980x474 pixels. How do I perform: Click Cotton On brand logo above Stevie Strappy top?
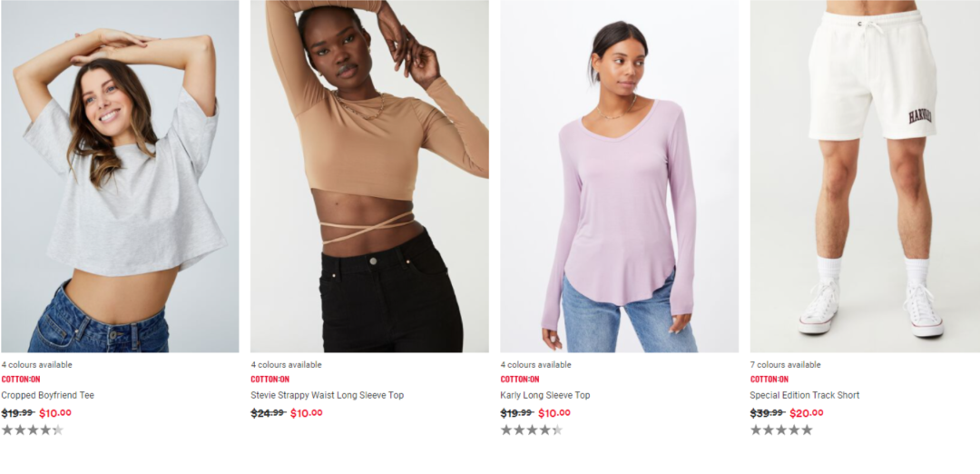(x=270, y=379)
